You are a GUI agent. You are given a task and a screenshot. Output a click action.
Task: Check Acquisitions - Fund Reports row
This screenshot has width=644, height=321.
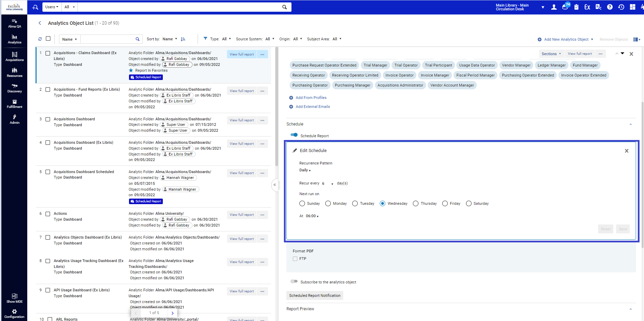[48, 90]
